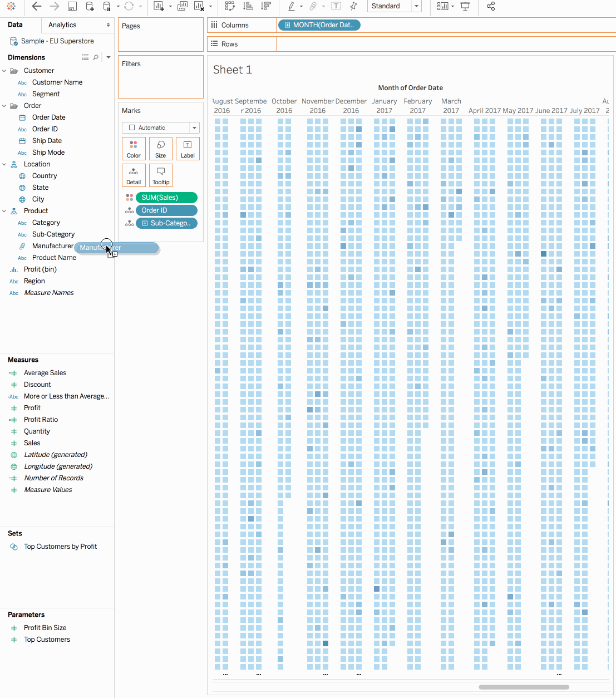Click the detail icon beside Order ID pill
Viewport: 616px width, 698px height.
129,210
